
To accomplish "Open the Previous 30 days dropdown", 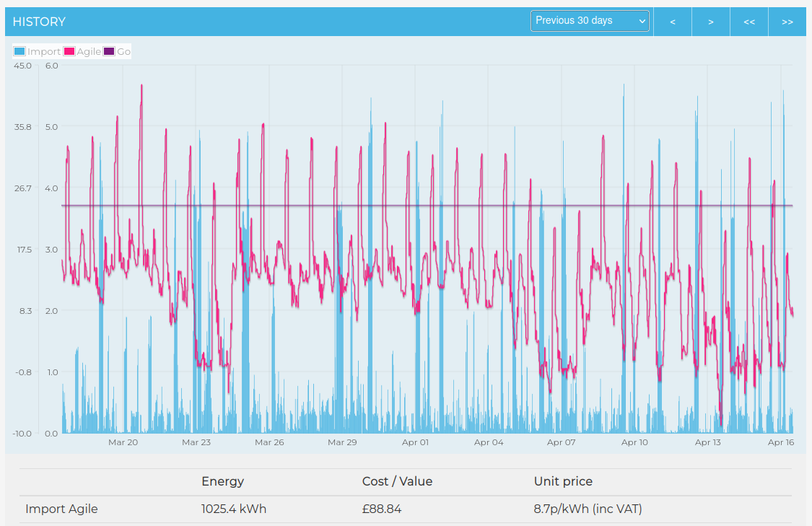I will coord(590,21).
